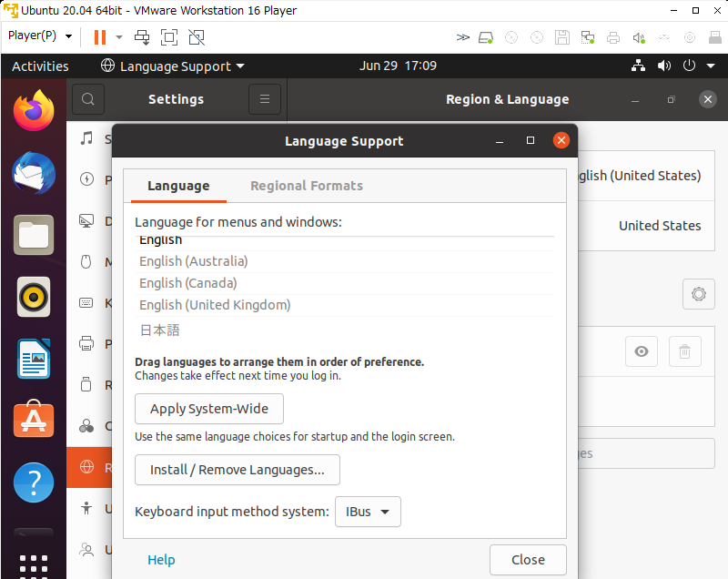The height and width of the screenshot is (579, 728).
Task: Preview input source layout with eye icon
Action: (x=642, y=351)
